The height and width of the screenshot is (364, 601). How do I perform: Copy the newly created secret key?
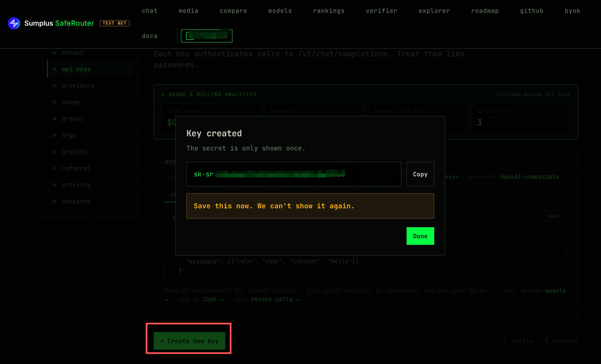tap(420, 174)
